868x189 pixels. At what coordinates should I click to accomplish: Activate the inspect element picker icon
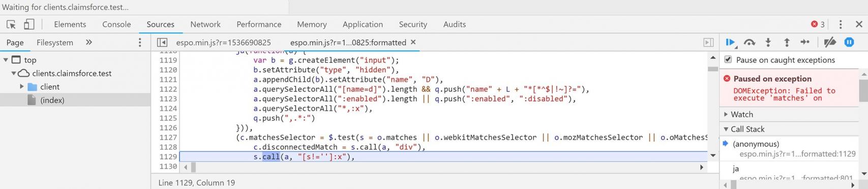(x=11, y=24)
